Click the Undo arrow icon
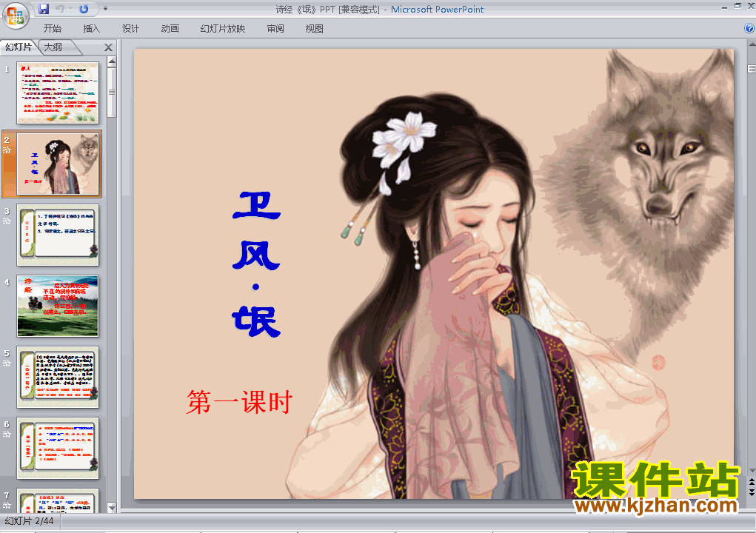 click(60, 9)
